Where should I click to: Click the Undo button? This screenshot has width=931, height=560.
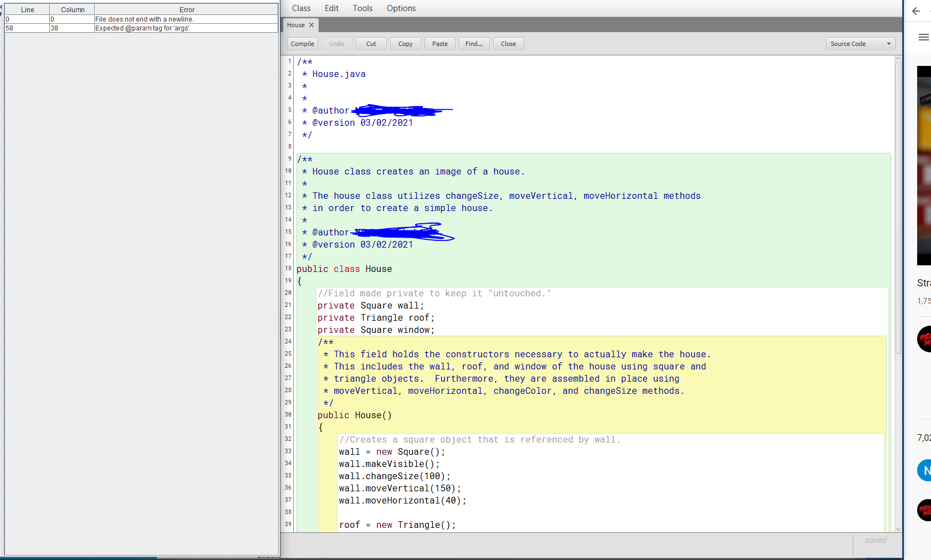point(336,44)
